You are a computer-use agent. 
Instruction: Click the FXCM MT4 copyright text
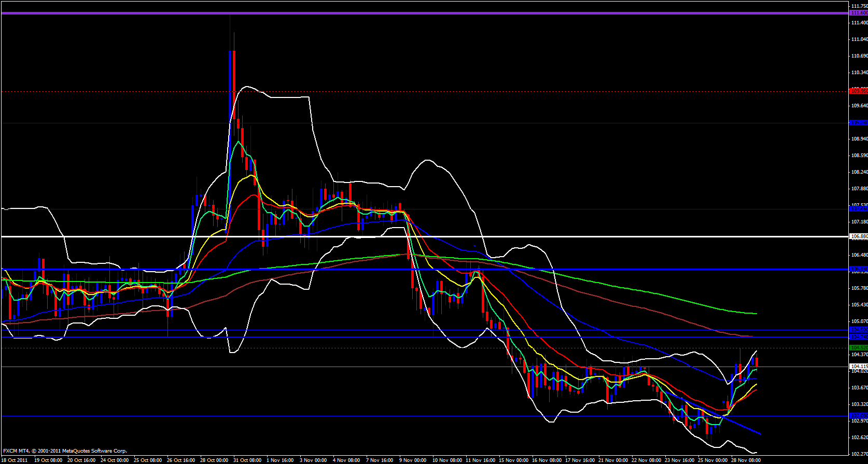point(65,451)
